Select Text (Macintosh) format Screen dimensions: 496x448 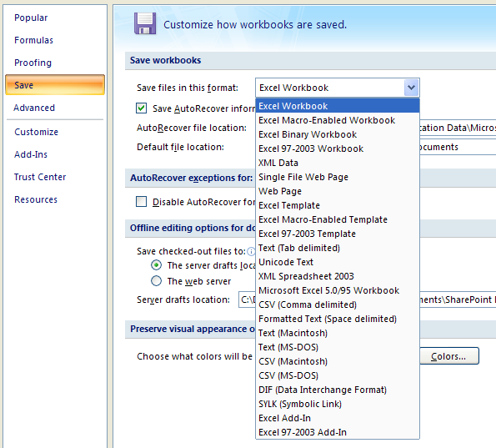(338, 333)
